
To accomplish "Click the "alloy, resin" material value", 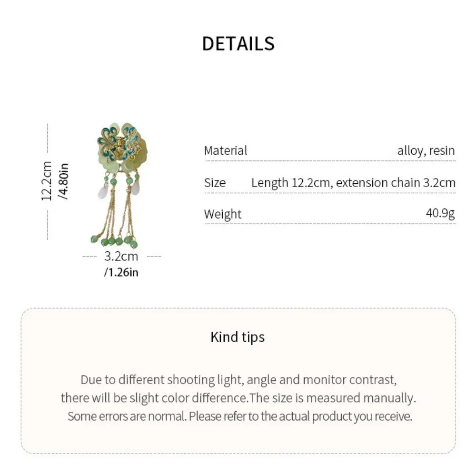I will click(x=426, y=151).
